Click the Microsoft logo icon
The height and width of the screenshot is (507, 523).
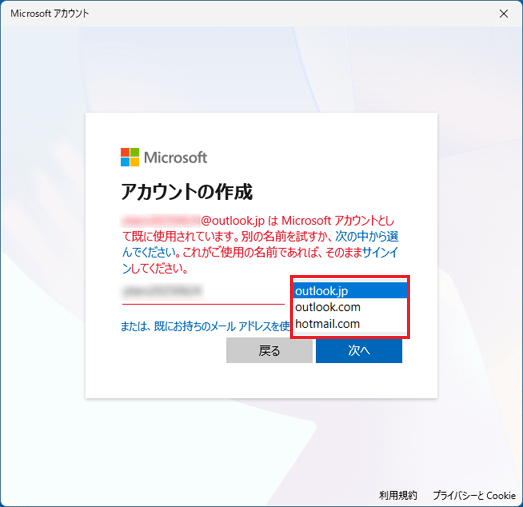[130, 157]
